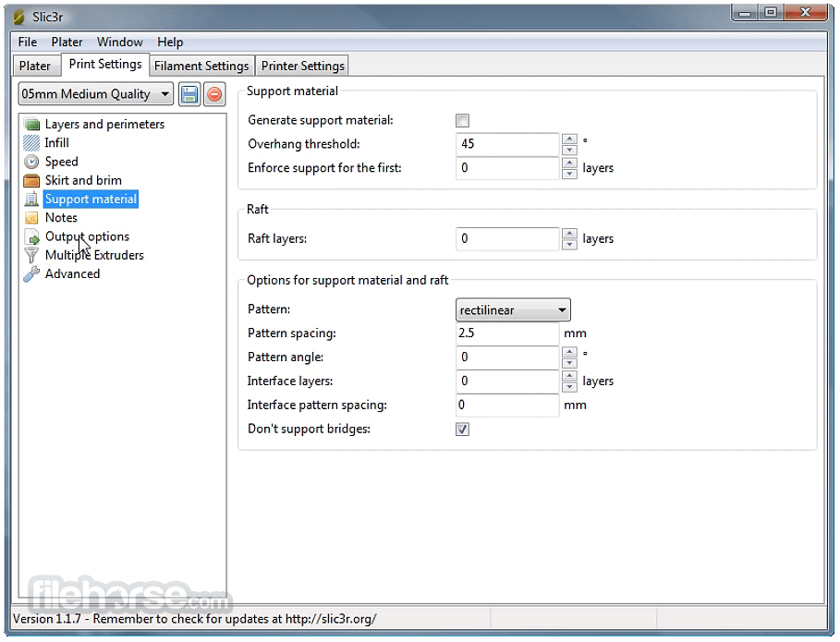The width and height of the screenshot is (840, 642).
Task: Decrease Pattern angle with down arrow
Action: [569, 363]
